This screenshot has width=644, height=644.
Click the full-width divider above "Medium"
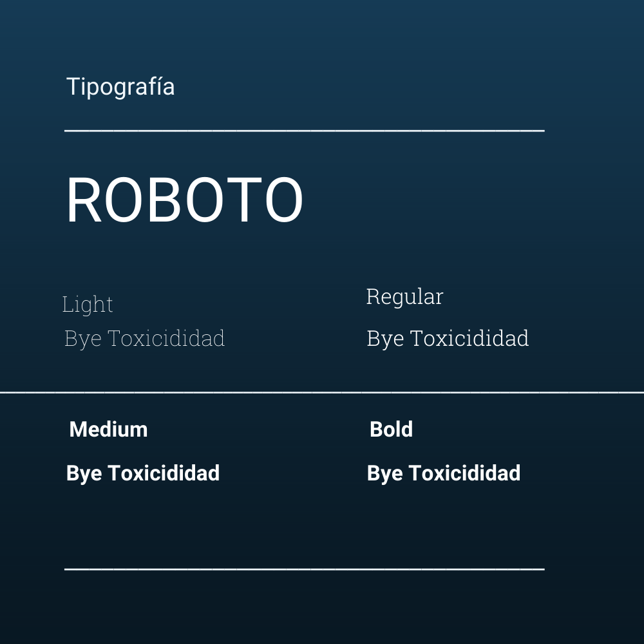pos(322,392)
